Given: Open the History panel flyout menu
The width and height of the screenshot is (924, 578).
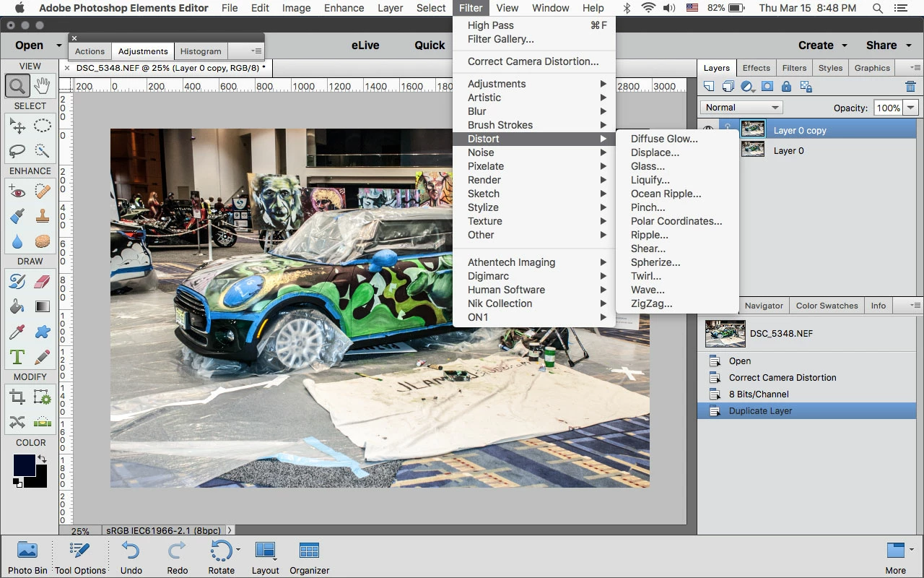Looking at the screenshot, I should [916, 306].
